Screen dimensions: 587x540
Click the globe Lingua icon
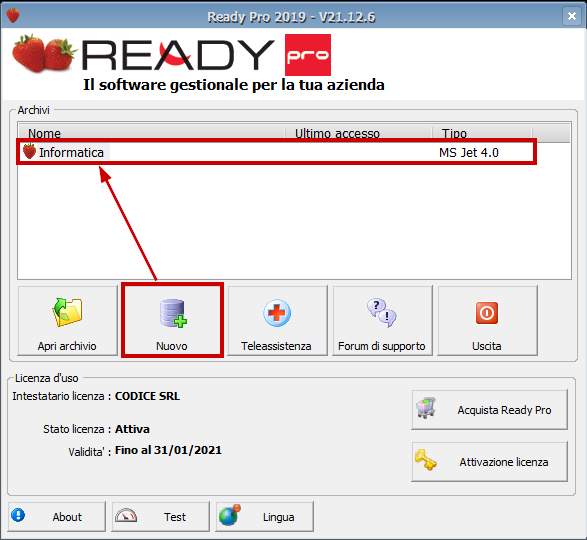230,515
